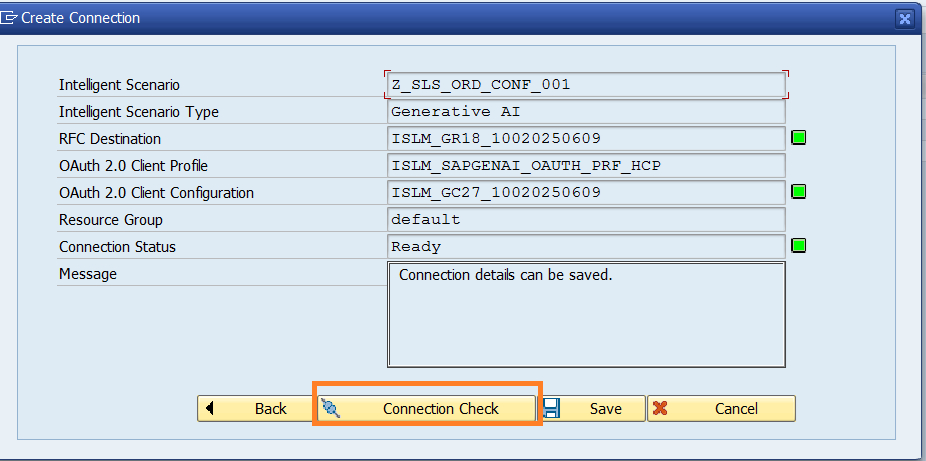Screen dimensions: 926x461
Task: Click the green Connection Status indicator
Action: 798,245
